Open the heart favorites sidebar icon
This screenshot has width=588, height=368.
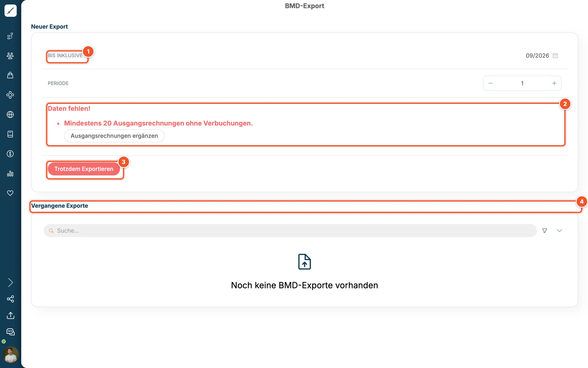pos(10,193)
